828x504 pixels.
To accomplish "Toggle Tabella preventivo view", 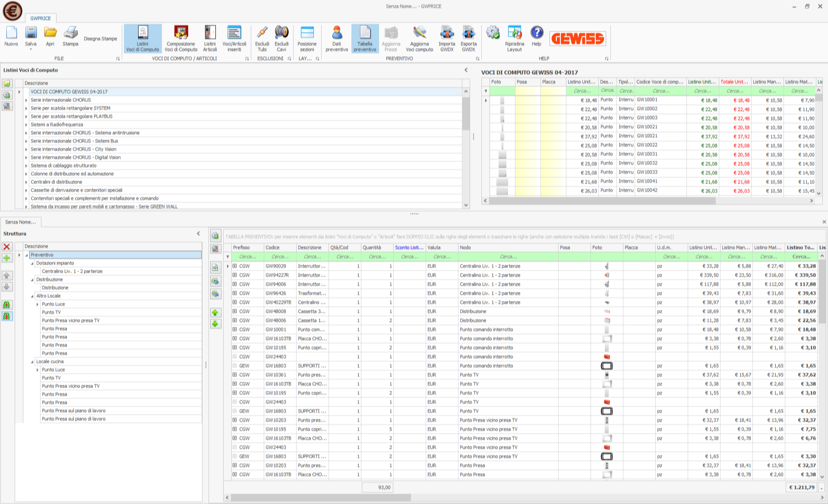I will coord(365,38).
